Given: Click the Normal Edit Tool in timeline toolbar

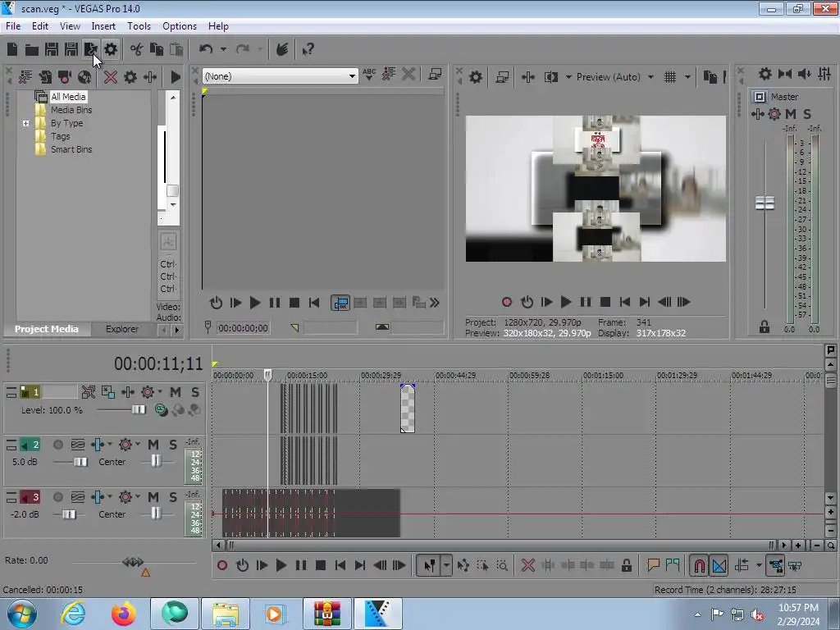Looking at the screenshot, I should (430, 566).
